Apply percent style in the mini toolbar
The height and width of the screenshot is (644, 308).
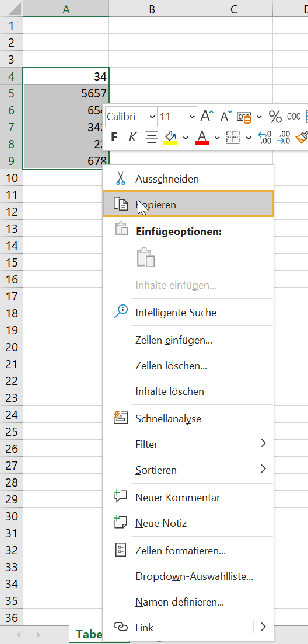[x=275, y=117]
